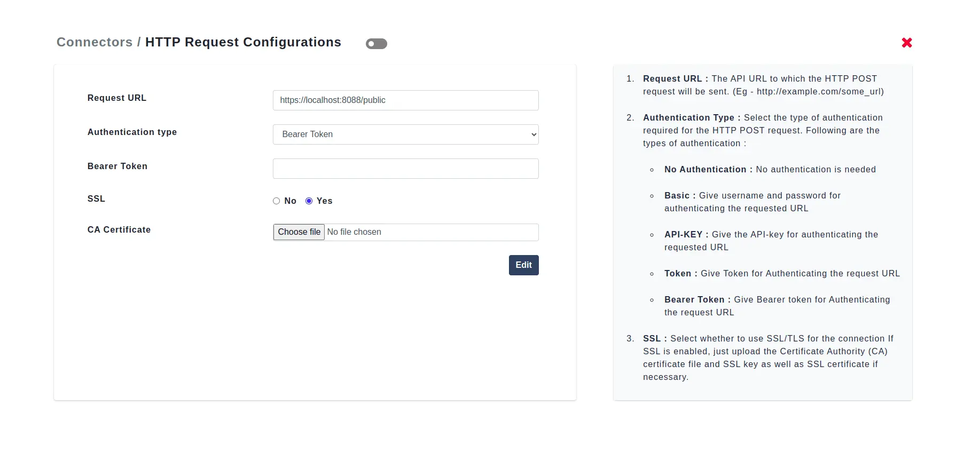Viewport: 980px width, 453px height.
Task: Click the 'SSL' form label
Action: [x=96, y=198]
